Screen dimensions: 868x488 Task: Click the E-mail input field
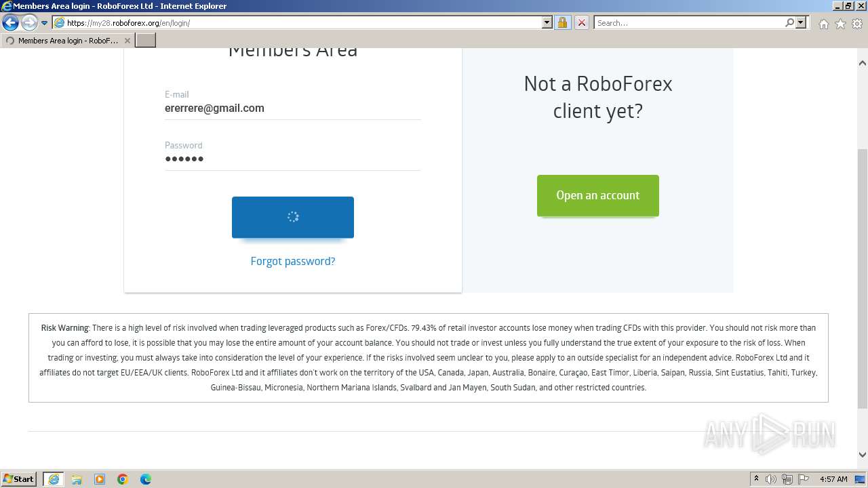[292, 108]
